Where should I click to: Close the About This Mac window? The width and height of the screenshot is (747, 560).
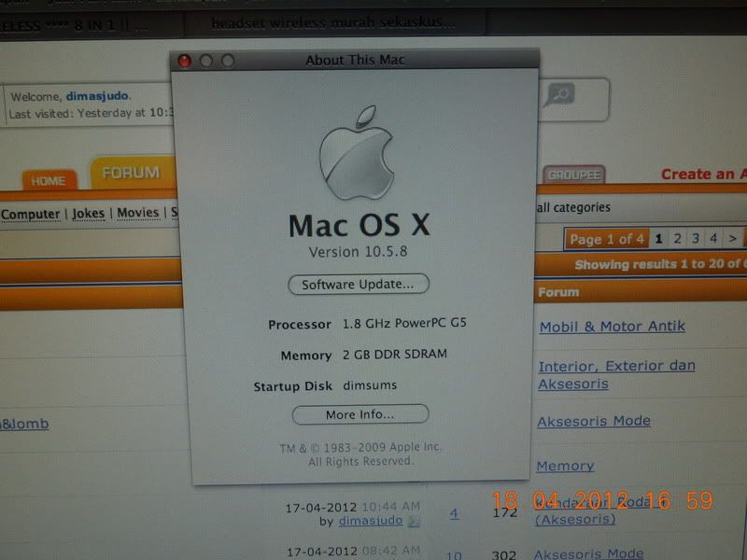click(x=184, y=61)
